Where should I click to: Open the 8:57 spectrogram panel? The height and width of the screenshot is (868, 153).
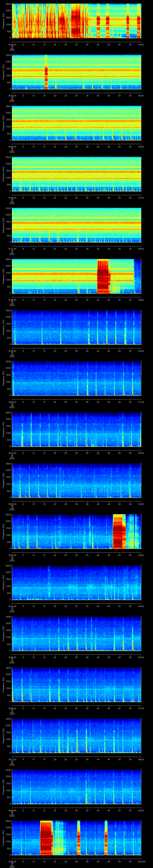pyautogui.click(x=76, y=736)
